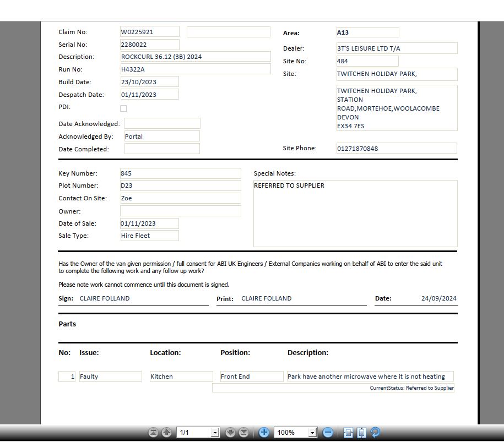This screenshot has height=442, width=504.
Task: Click the site address box with EX34 7ES
Action: pyautogui.click(x=397, y=108)
